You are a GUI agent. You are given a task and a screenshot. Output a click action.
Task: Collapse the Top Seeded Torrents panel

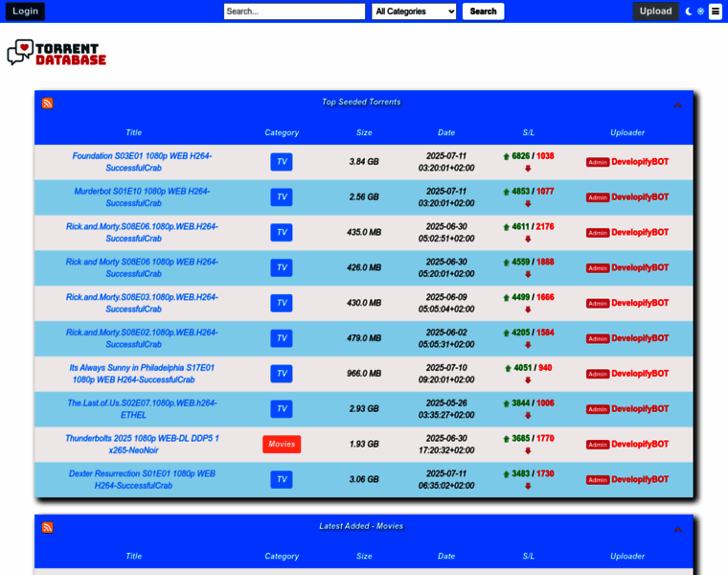click(x=677, y=105)
